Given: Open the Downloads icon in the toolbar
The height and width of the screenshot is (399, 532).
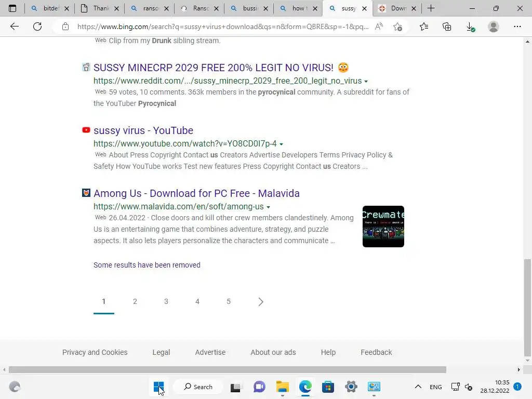Looking at the screenshot, I should 470,27.
